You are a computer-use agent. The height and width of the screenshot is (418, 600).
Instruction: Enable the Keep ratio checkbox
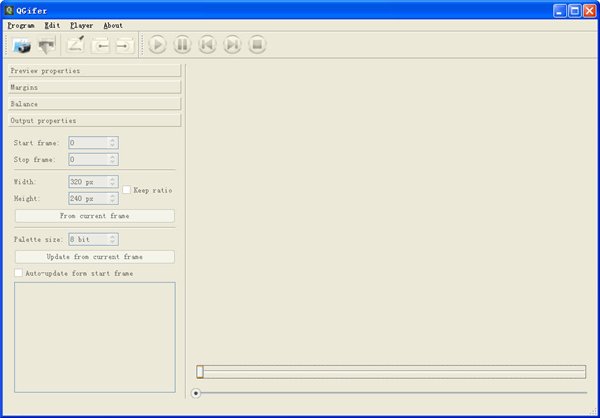click(x=127, y=189)
